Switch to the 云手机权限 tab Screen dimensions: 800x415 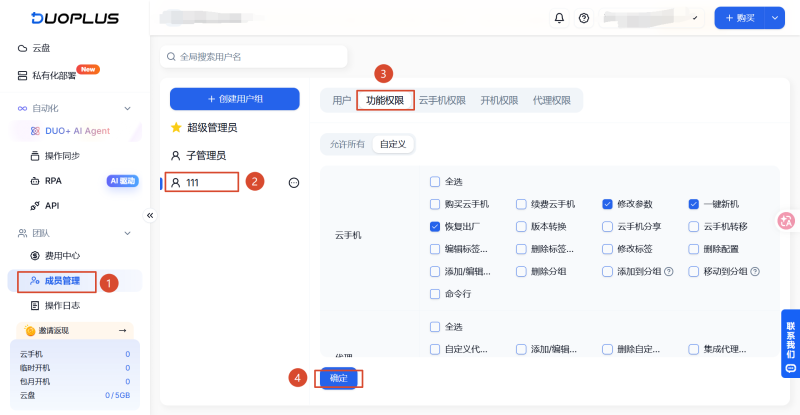pos(442,101)
